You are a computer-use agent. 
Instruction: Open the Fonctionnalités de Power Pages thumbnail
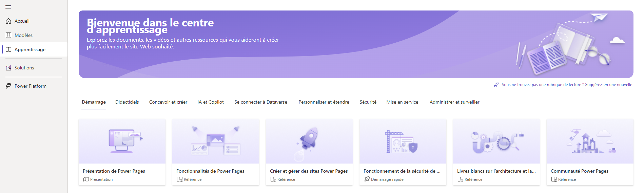[216, 141]
